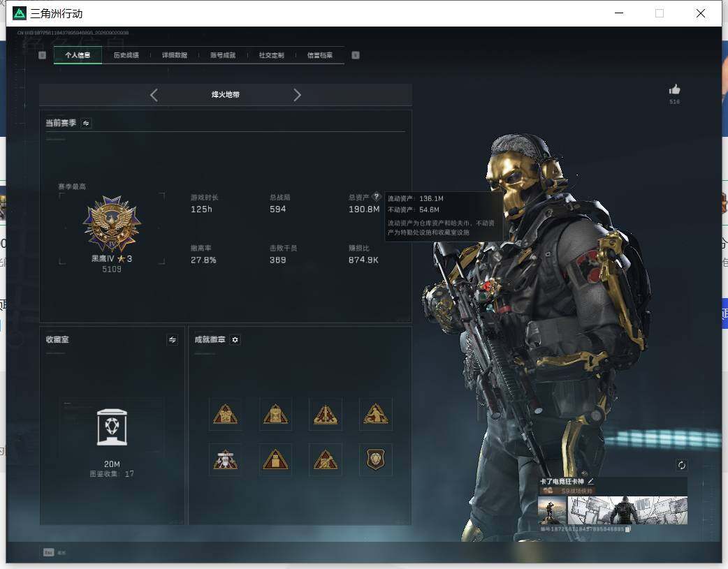728x569 pixels.
Task: Click the next-tab key hint right of 信誉档案
Action: click(x=356, y=55)
